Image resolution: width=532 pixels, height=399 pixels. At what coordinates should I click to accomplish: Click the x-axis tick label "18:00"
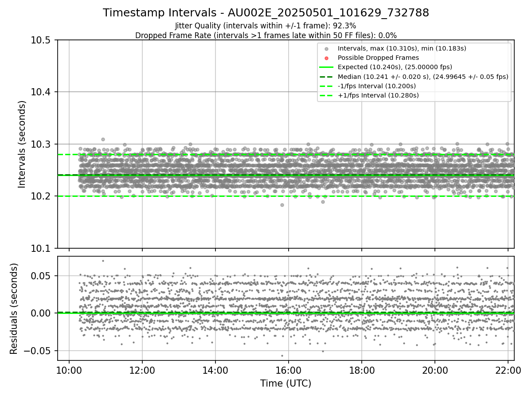[x=361, y=370]
